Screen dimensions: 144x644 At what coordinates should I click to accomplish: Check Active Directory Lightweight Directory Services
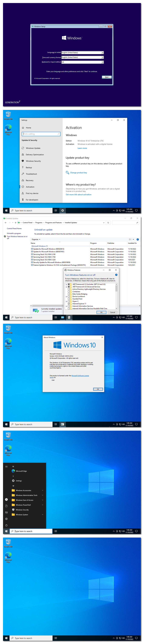click(69, 289)
